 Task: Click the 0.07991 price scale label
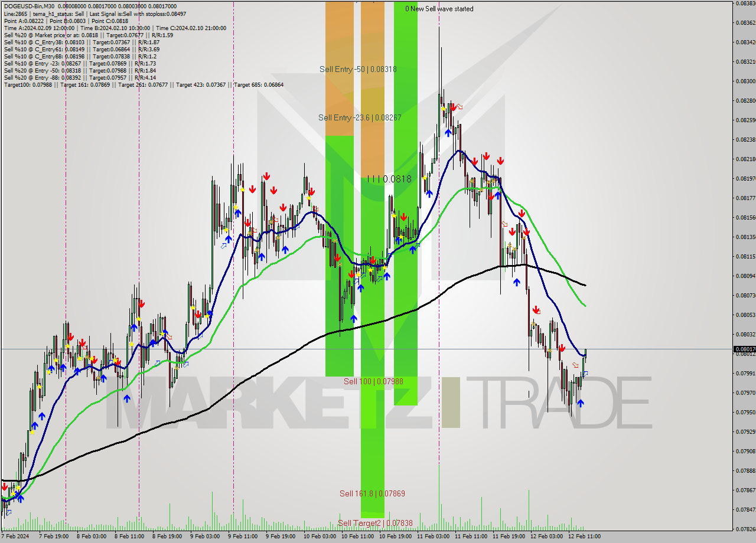[745, 373]
